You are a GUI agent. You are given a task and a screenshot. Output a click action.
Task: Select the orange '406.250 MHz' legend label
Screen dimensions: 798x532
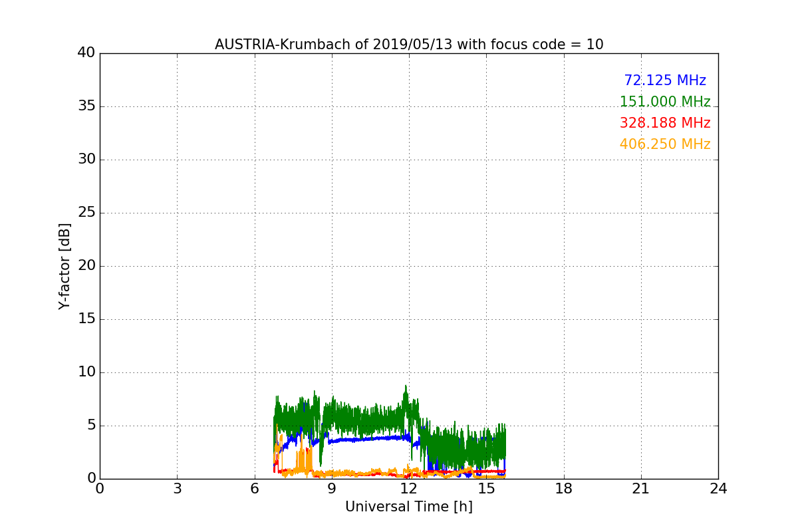coord(665,144)
